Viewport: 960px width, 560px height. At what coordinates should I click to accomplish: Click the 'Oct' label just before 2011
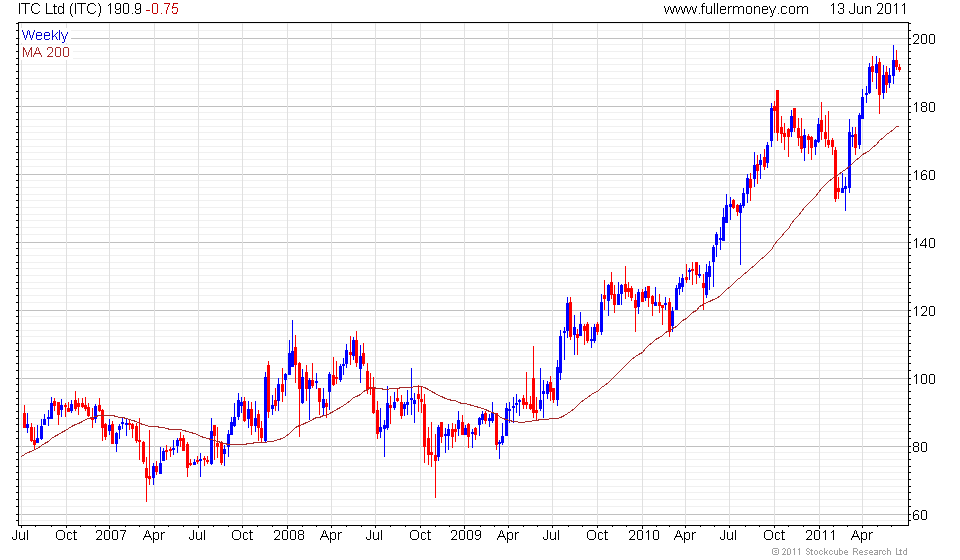click(x=774, y=535)
